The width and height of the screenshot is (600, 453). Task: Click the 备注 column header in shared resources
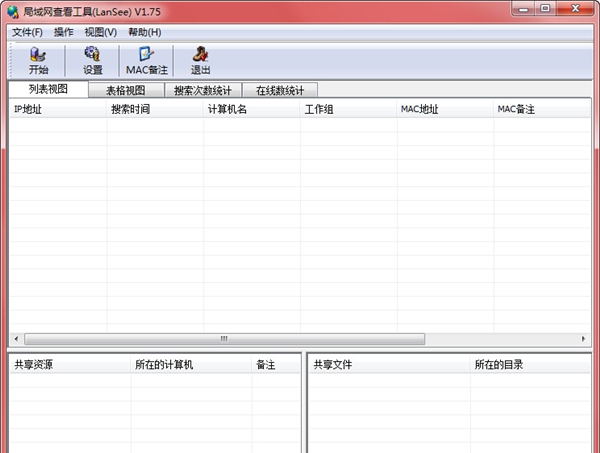[x=276, y=365]
